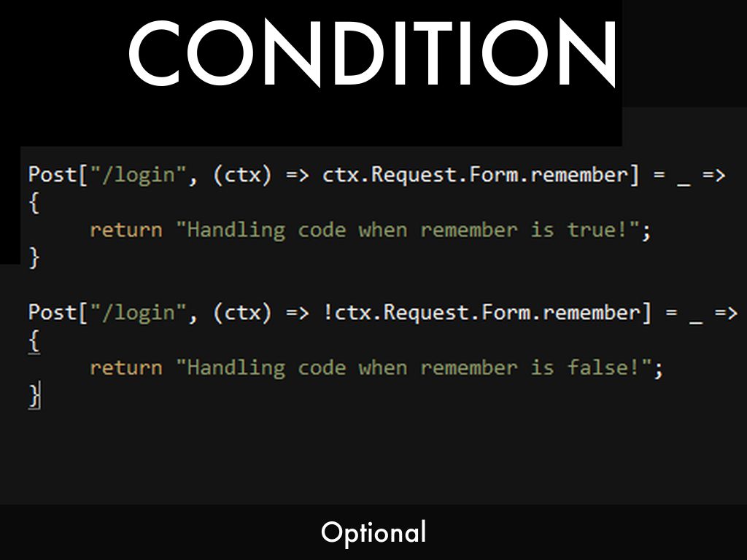
Task: Click the first "/login" route string
Action: pos(138,175)
